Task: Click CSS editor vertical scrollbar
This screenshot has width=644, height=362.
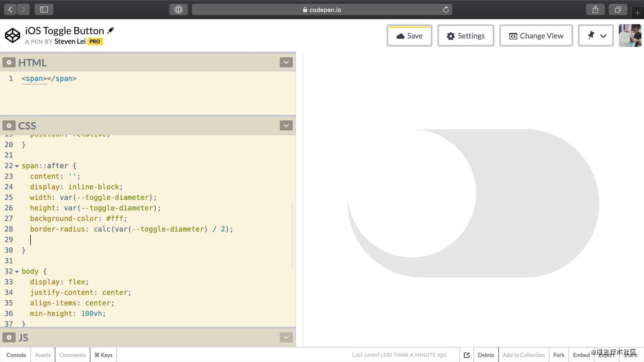Action: tap(292, 235)
